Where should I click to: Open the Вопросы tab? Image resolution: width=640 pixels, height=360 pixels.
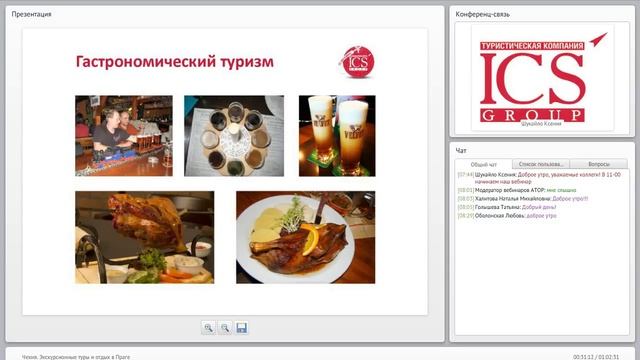coord(599,164)
